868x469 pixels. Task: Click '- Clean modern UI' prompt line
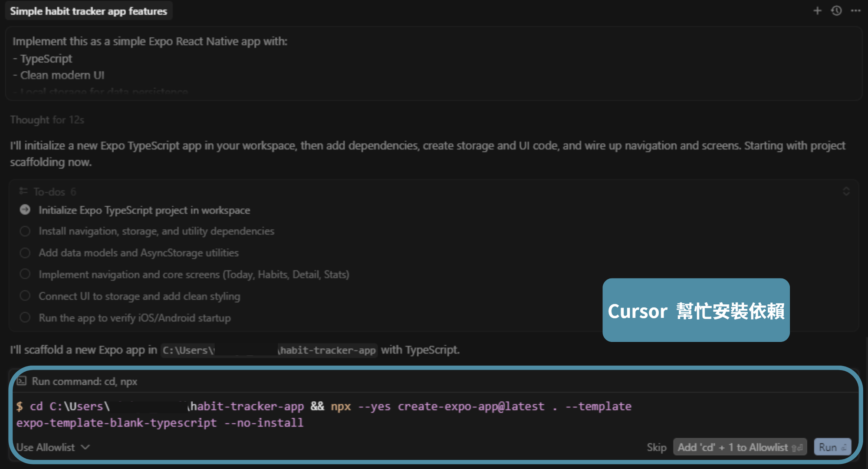coord(59,75)
